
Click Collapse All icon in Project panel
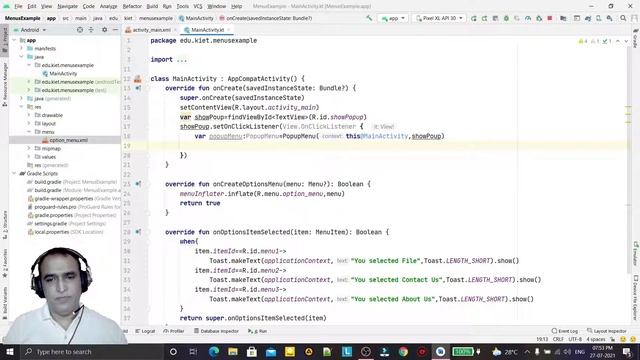pos(91,30)
